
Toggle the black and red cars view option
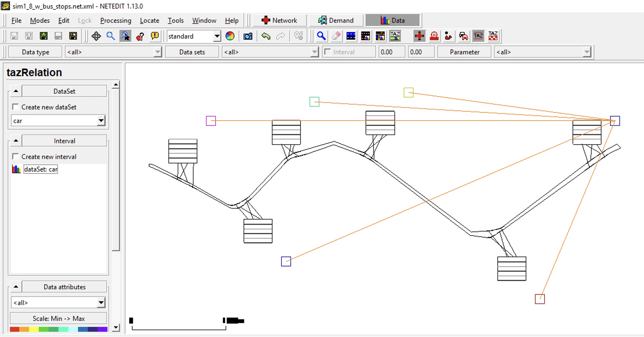463,36
